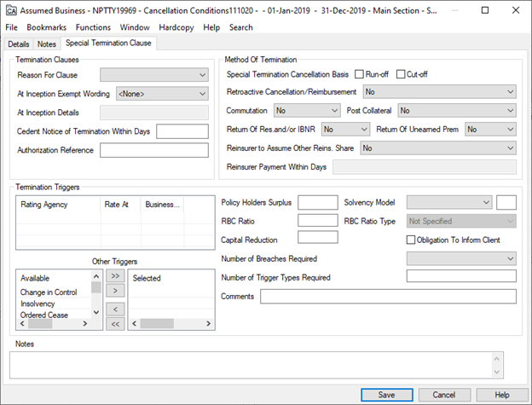Enable the Run-off checkbox
Screen dimensions: 532x405
pyautogui.click(x=360, y=75)
